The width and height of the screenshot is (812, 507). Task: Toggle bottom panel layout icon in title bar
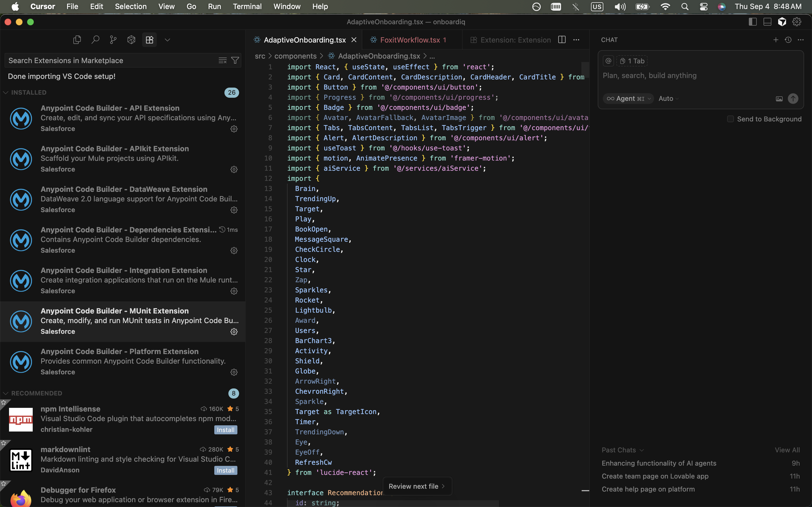pos(767,22)
